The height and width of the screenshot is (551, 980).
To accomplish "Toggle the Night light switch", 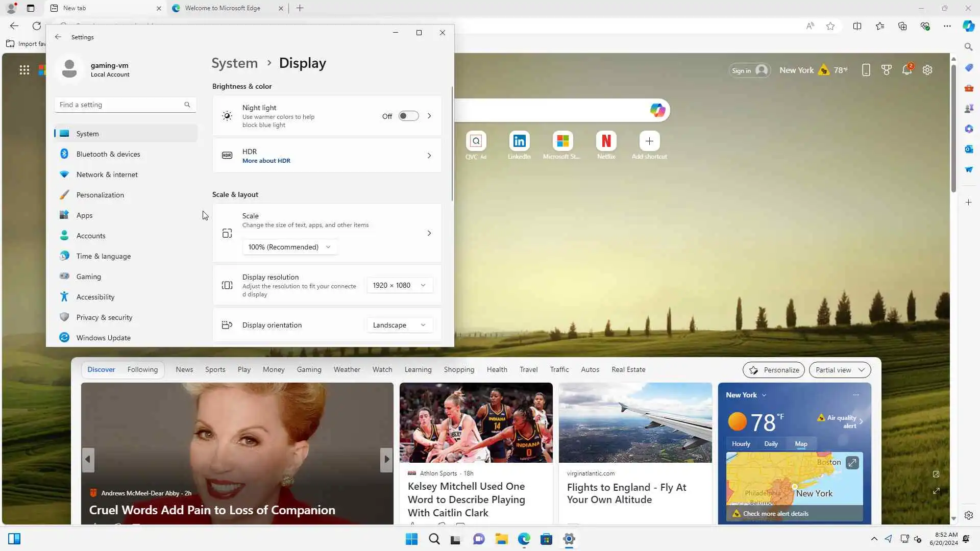I will click(x=408, y=116).
